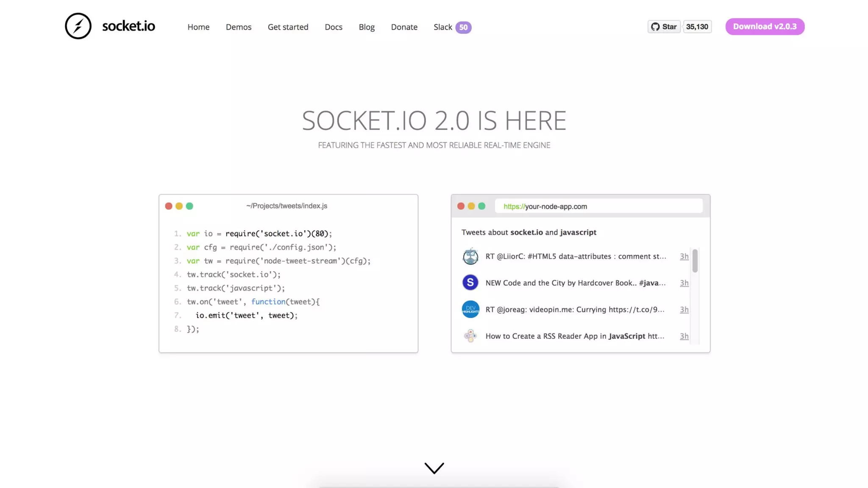
Task: Click the socket.io lightning bolt logo
Action: [78, 26]
